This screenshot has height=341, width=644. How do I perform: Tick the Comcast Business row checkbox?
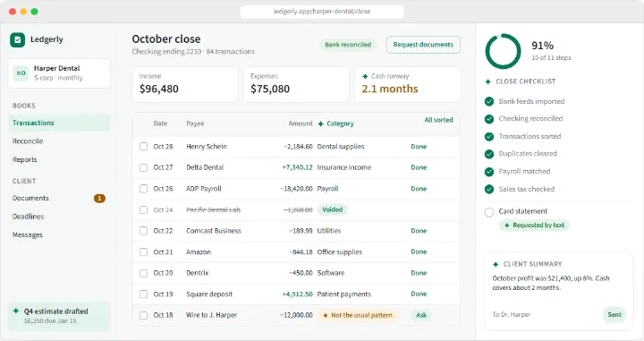143,231
